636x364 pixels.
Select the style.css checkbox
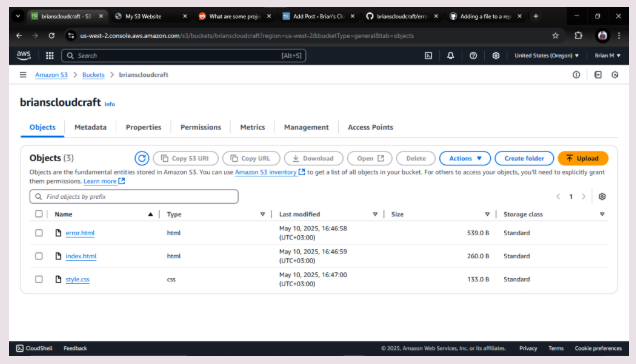click(x=39, y=279)
